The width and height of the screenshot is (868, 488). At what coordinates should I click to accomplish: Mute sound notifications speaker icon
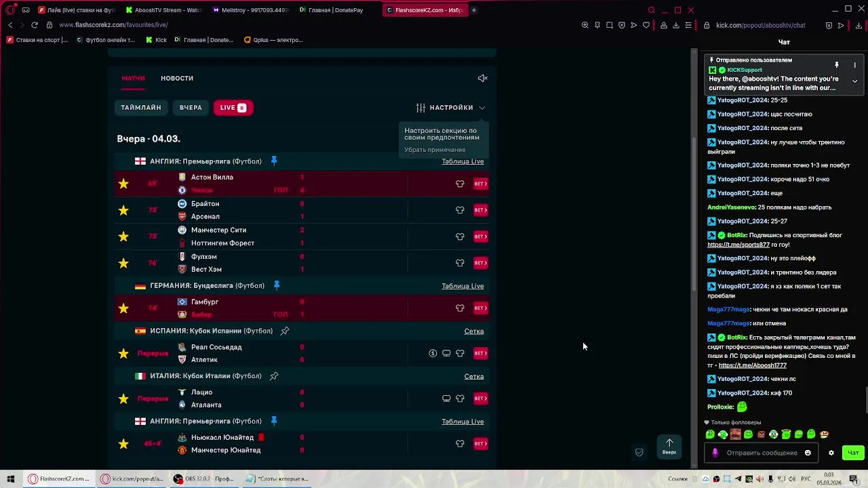click(482, 78)
